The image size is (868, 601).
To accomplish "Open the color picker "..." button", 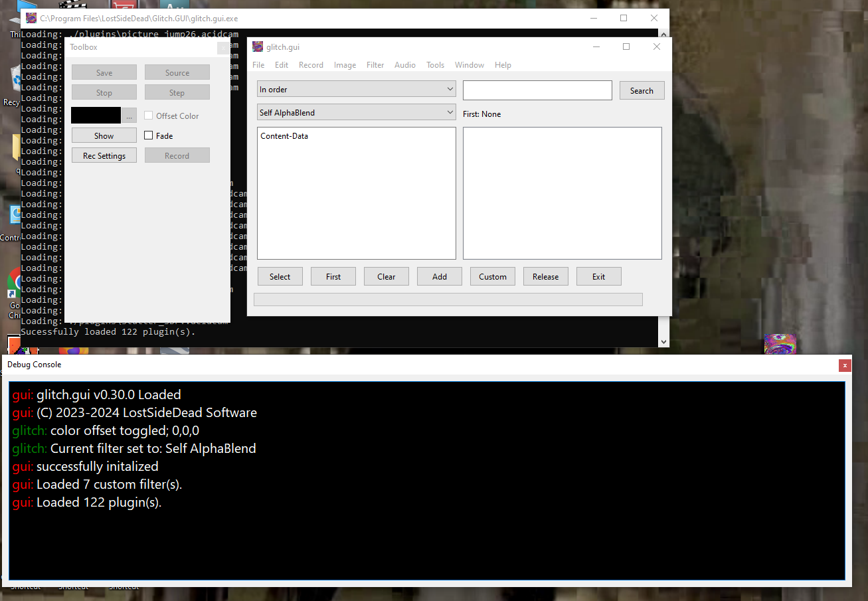I will tap(130, 116).
